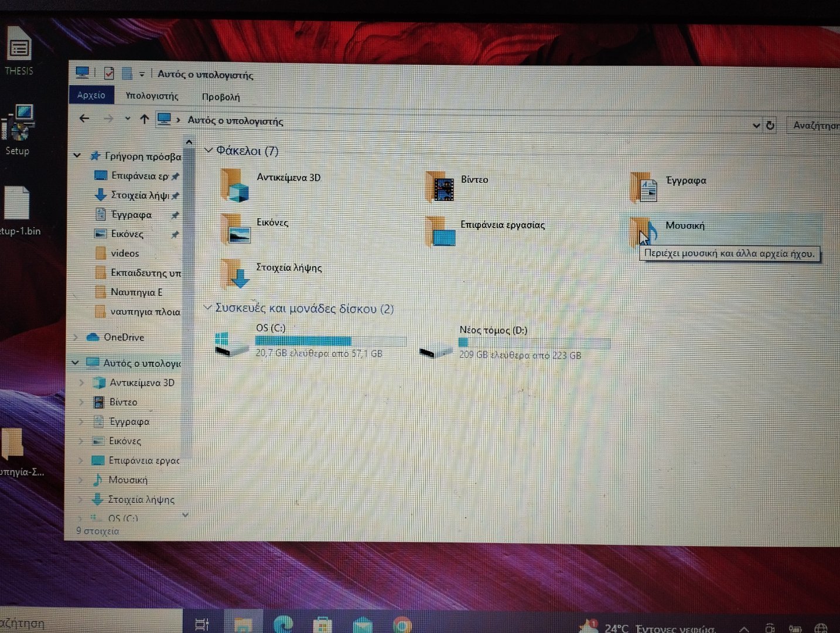Click address bar path Αυτός ο υπολογιστής
840x633 pixels.
pyautogui.click(x=235, y=120)
